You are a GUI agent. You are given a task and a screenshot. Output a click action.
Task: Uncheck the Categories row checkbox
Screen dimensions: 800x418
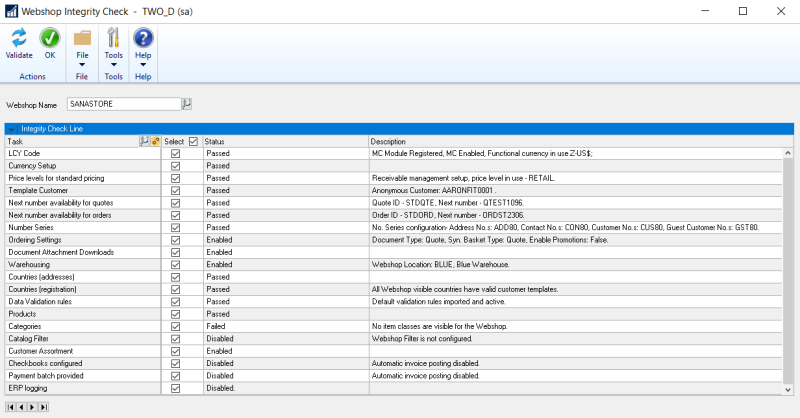click(x=176, y=327)
